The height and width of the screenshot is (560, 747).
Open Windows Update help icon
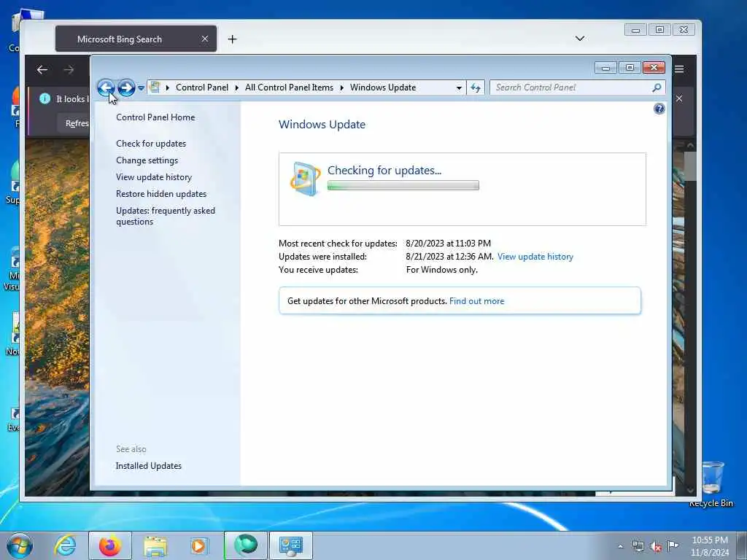(x=659, y=109)
